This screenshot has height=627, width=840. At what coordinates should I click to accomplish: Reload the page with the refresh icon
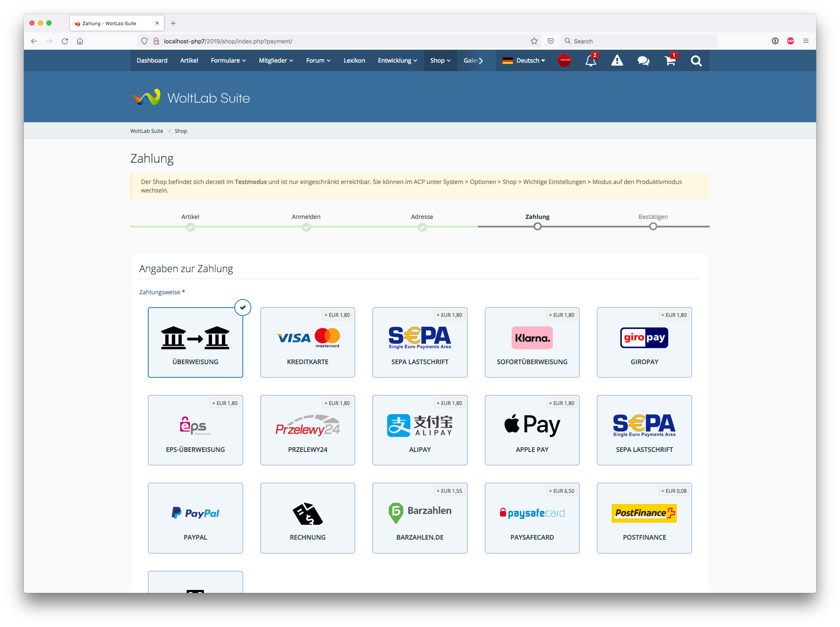pos(65,41)
